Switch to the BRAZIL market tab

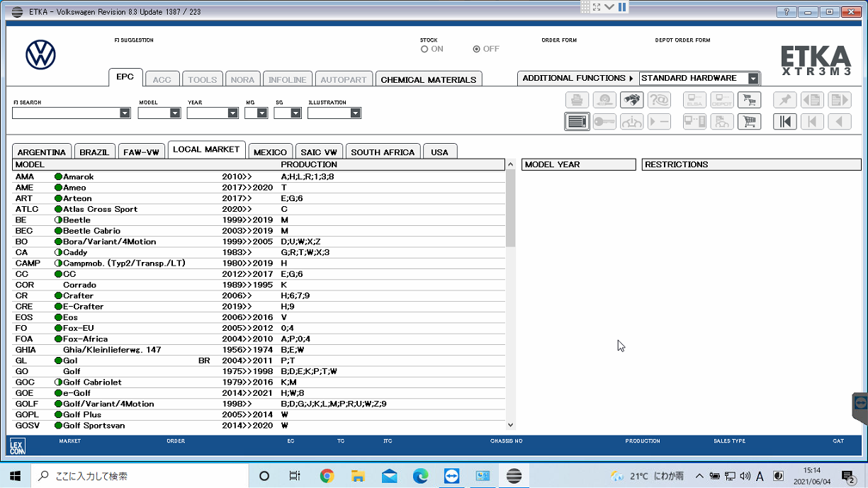94,152
